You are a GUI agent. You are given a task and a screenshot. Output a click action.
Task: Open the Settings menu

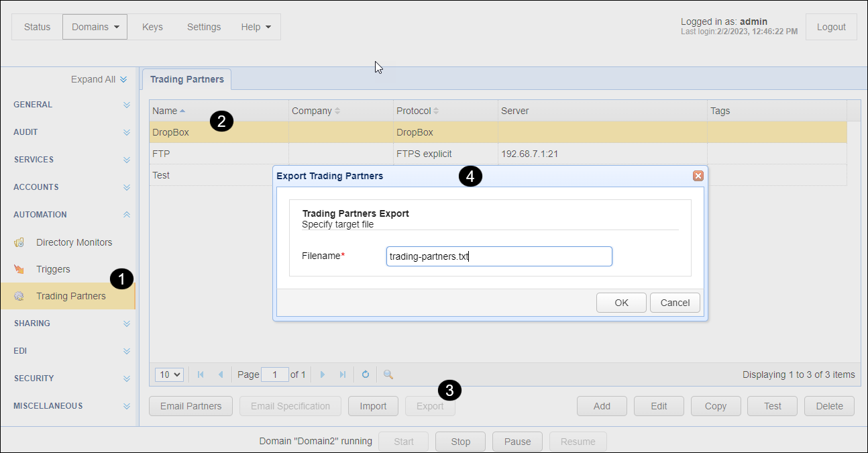[x=204, y=27]
